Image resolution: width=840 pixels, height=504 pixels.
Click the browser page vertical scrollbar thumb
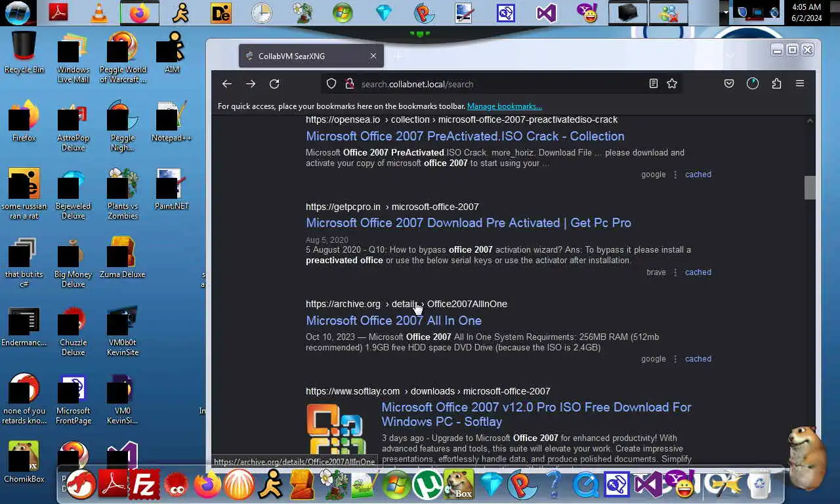coord(810,187)
